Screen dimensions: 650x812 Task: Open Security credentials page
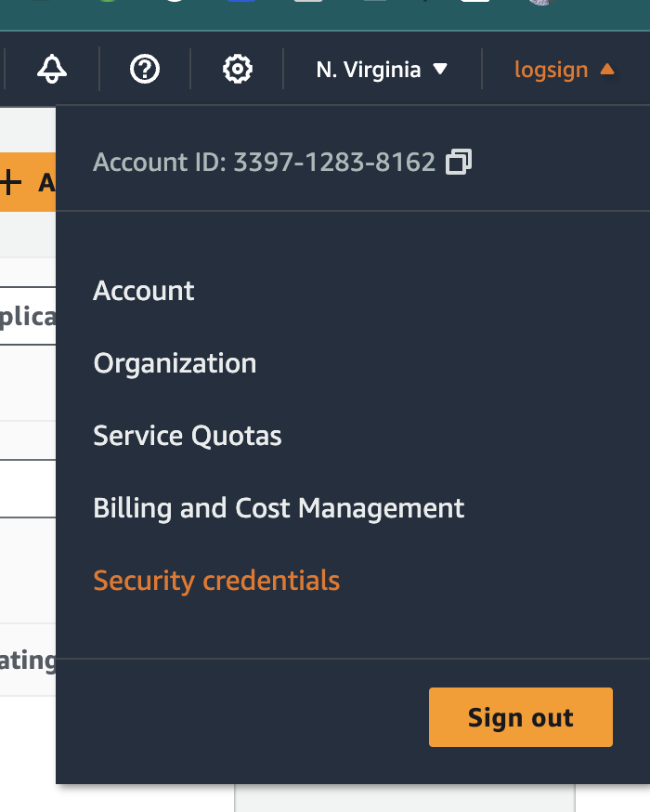(x=216, y=581)
